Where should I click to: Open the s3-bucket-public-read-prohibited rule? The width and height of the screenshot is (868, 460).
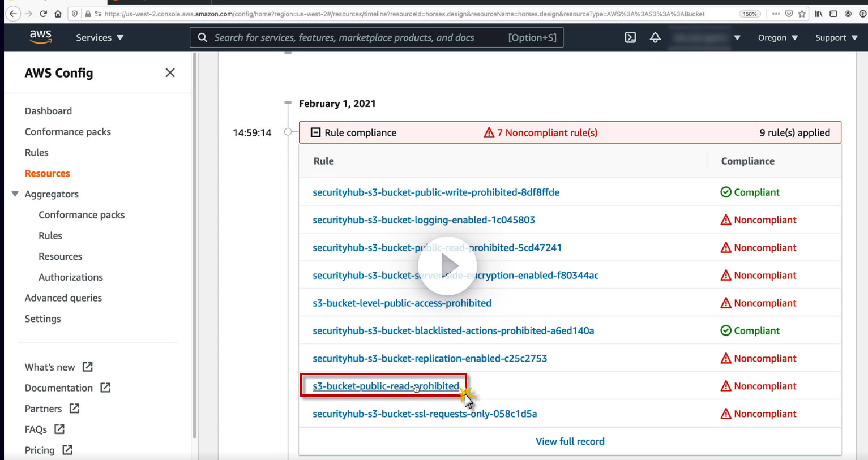coord(386,386)
